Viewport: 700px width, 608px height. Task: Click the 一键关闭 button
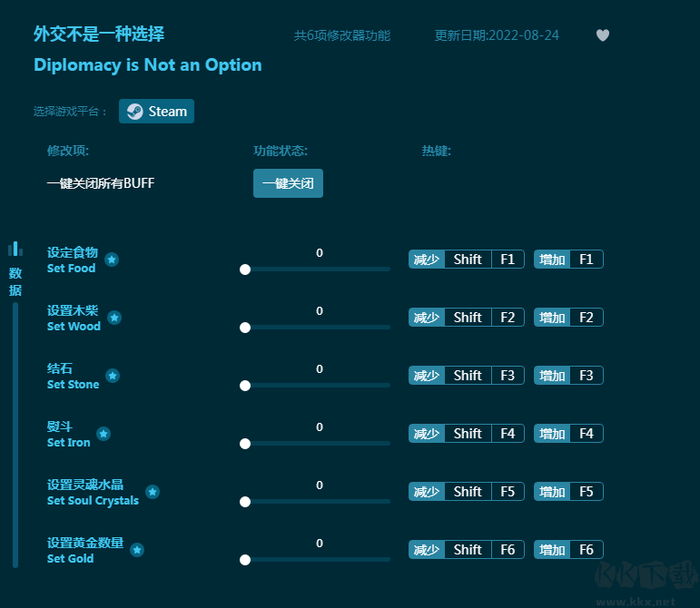[288, 183]
